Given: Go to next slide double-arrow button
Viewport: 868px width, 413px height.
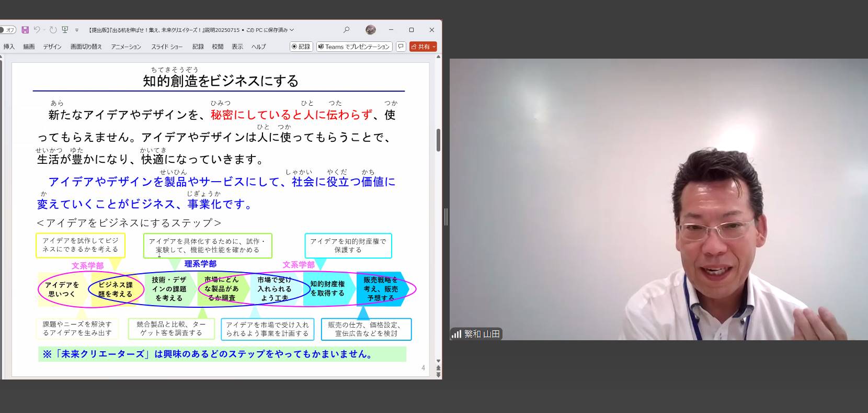Looking at the screenshot, I should click(438, 375).
